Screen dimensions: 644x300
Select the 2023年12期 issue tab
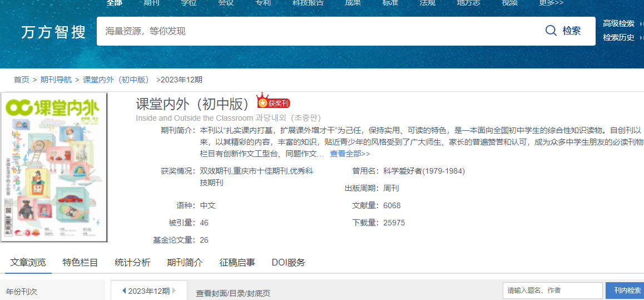click(x=149, y=291)
